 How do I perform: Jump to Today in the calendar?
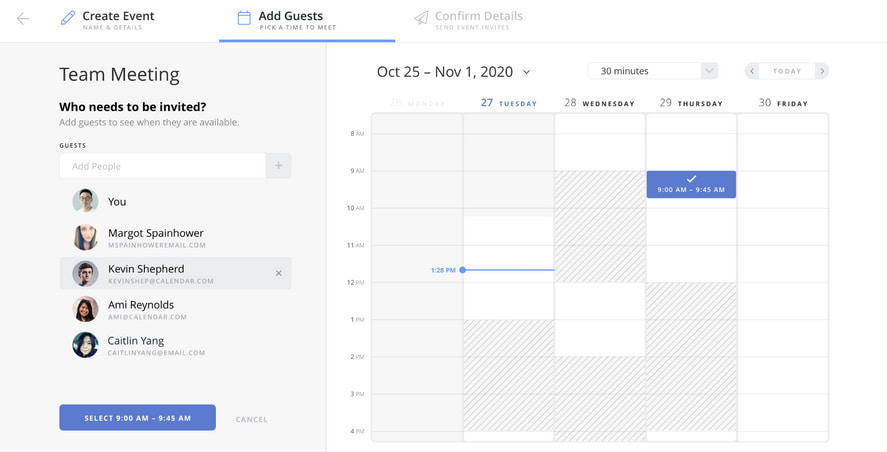point(787,71)
